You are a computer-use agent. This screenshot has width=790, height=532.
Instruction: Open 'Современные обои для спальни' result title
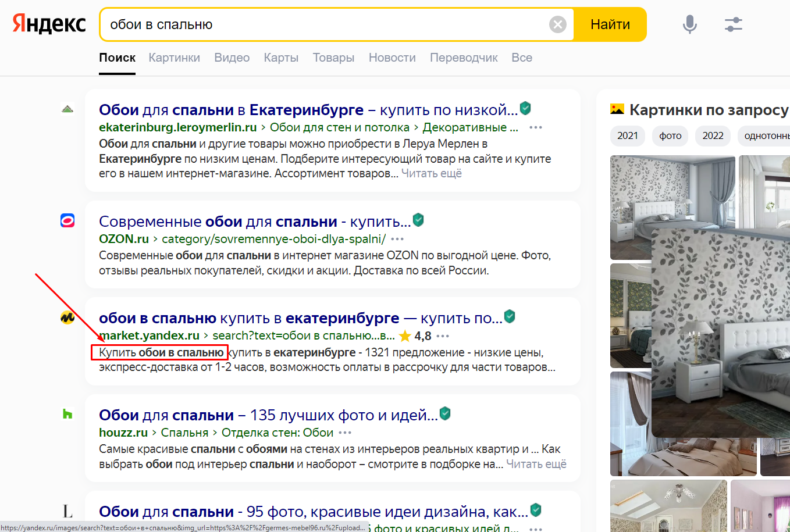click(x=255, y=222)
